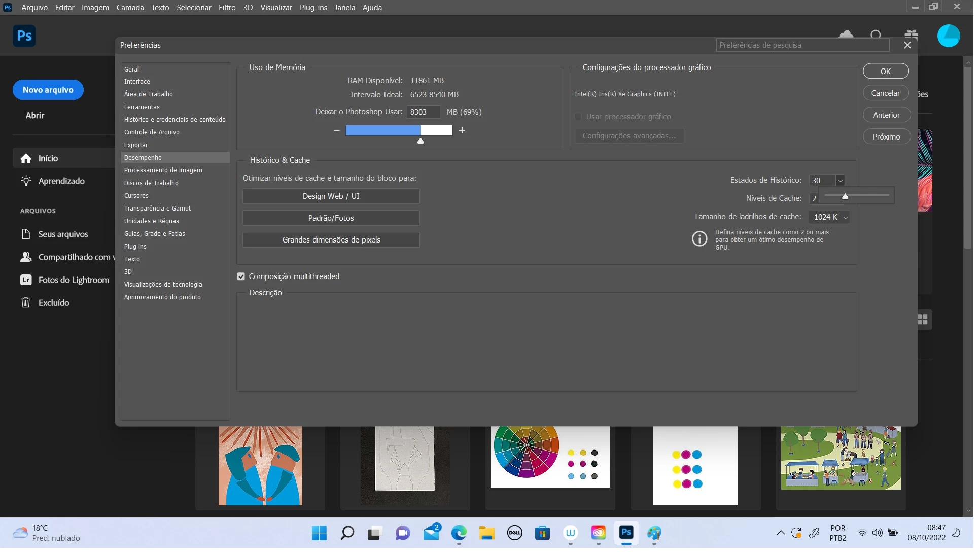
Task: Select Cursores preferences category
Action: click(137, 197)
